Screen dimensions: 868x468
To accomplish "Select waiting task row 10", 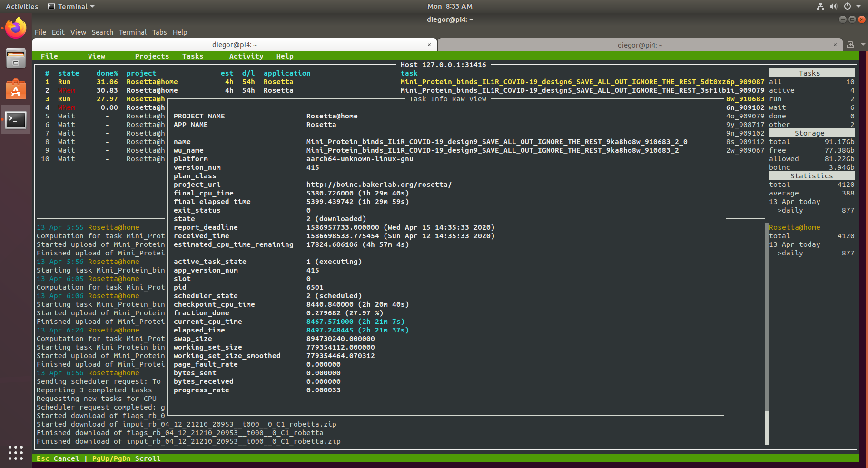I will click(101, 159).
